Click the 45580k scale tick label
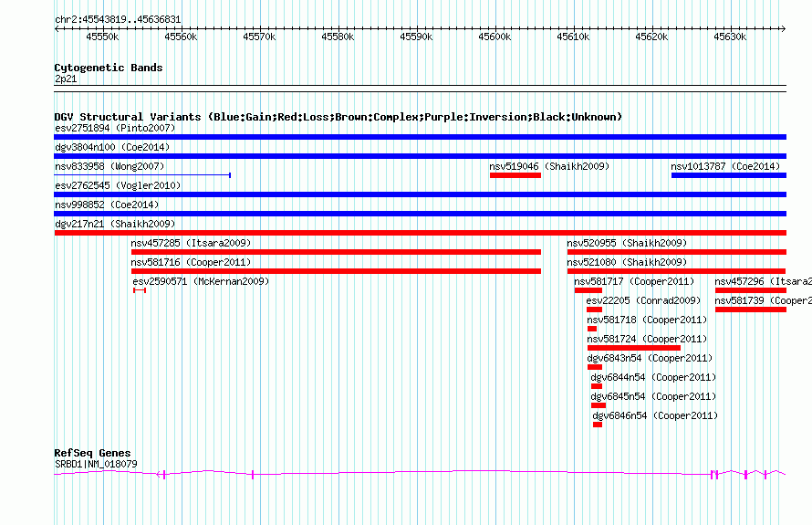The image size is (812, 525). [x=338, y=37]
